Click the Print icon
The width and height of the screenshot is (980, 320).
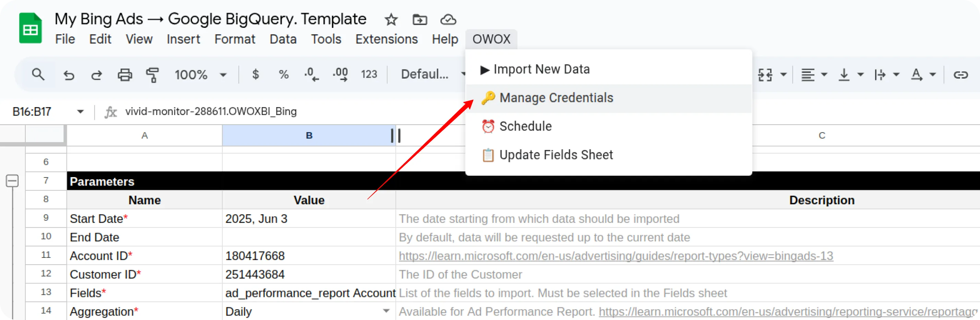125,74
